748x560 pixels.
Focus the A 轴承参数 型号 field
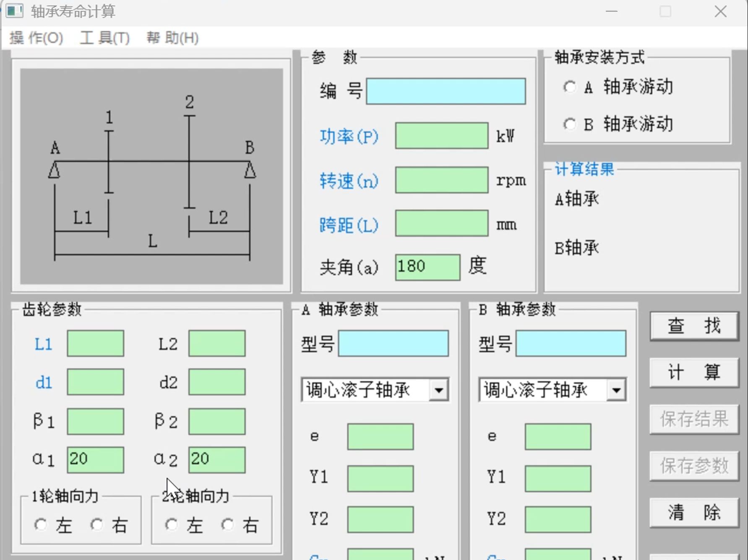tap(394, 344)
